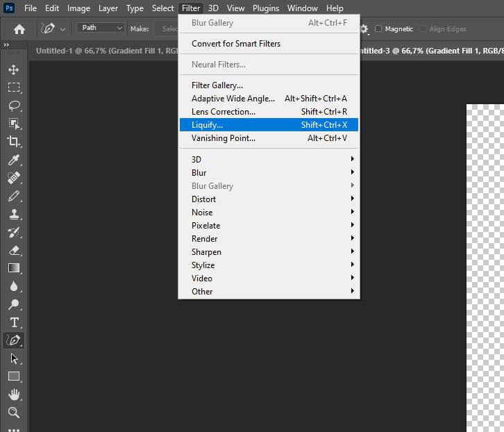Expand the Pixelate filter submenu
This screenshot has height=432, width=504.
pyautogui.click(x=269, y=226)
